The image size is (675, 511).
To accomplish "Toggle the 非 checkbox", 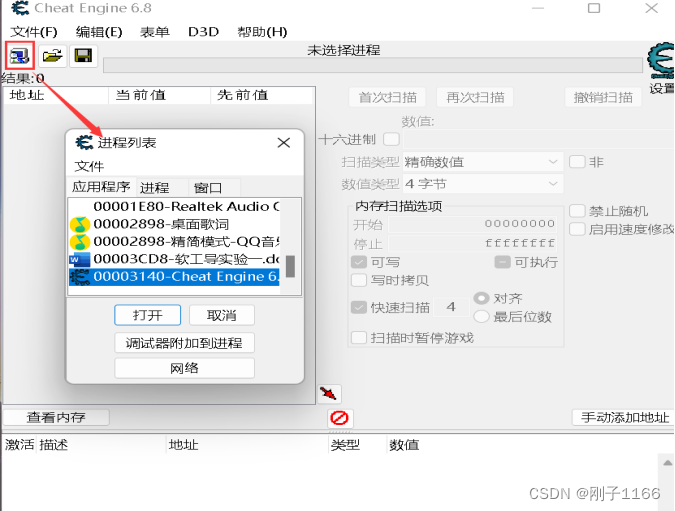I will point(577,162).
